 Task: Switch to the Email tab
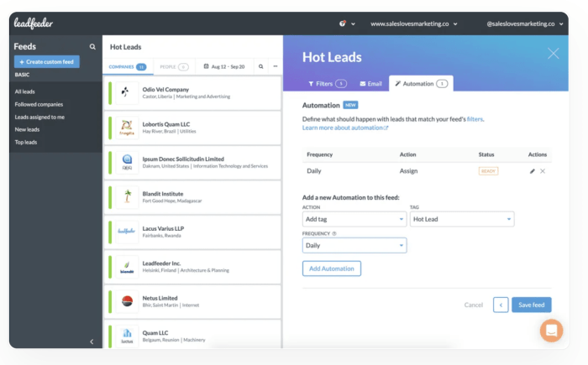[371, 84]
